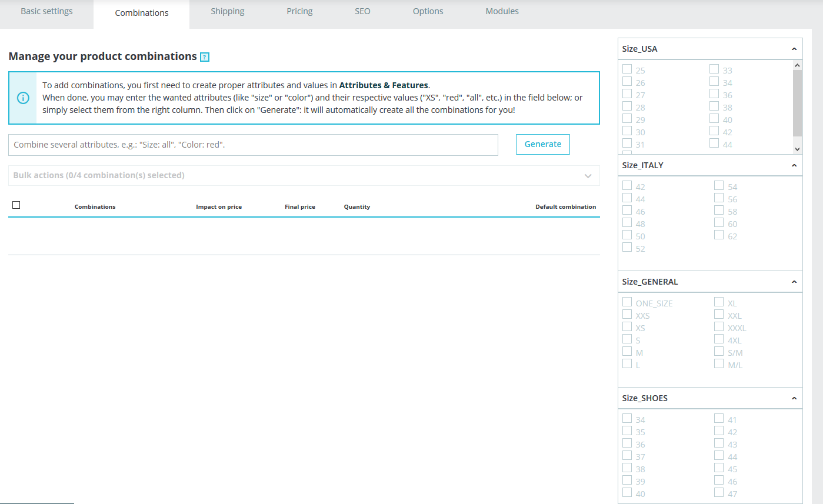The height and width of the screenshot is (504, 823).
Task: Check Size_ITALY value 62
Action: click(719, 235)
